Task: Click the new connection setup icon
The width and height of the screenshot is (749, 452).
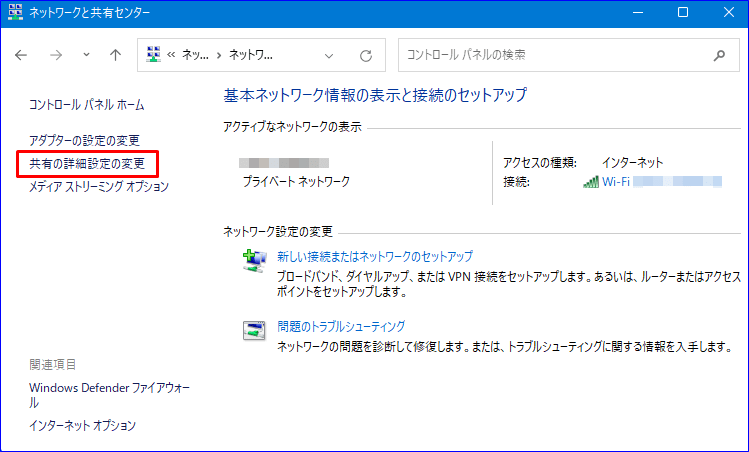Action: [255, 261]
